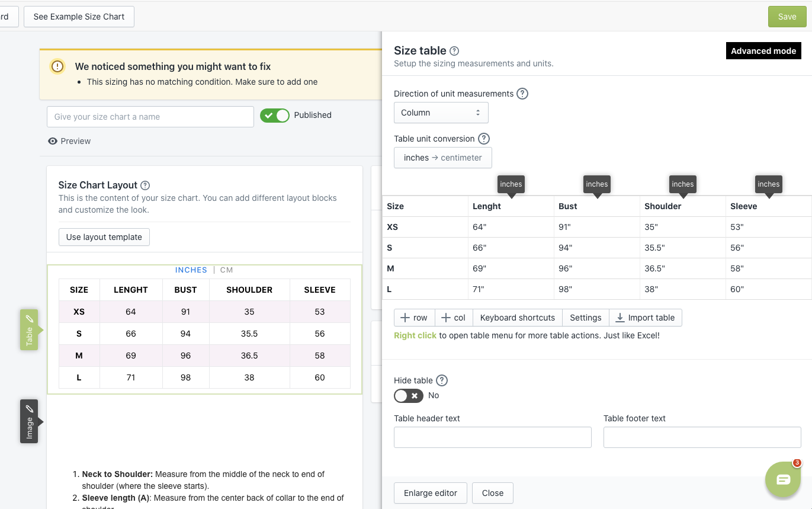Image resolution: width=812 pixels, height=509 pixels.
Task: Click the size chart name input field
Action: click(x=150, y=117)
